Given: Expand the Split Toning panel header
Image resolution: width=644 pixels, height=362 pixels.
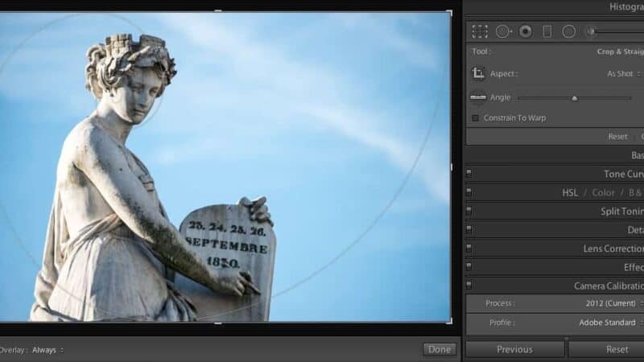Looking at the screenshot, I should (x=555, y=211).
